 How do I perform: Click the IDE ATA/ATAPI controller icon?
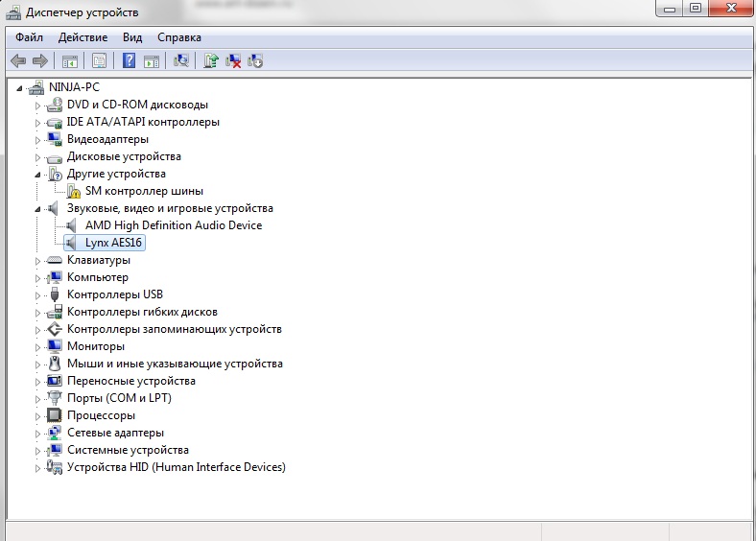click(x=55, y=123)
